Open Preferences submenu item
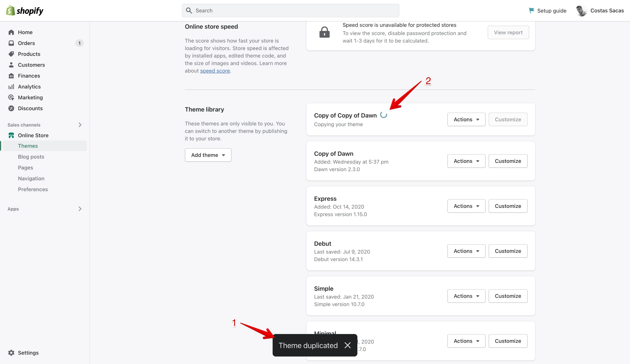630x364 pixels. (33, 189)
